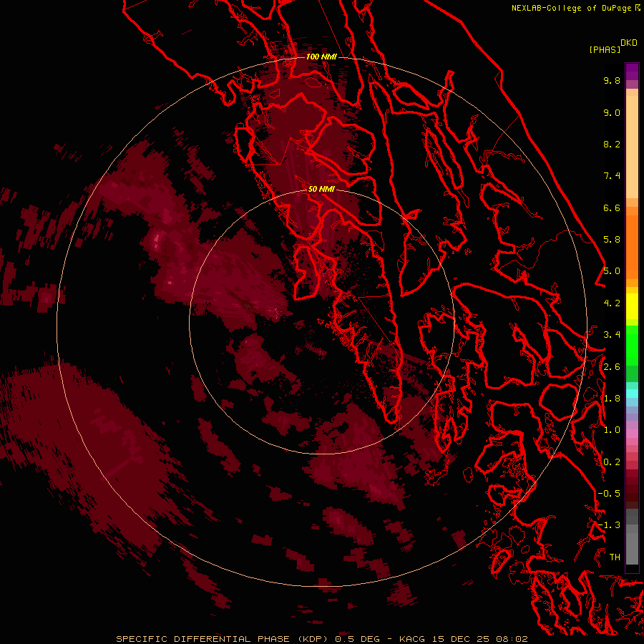Pick the cyan segment of the color bar
Image resolution: width=644 pixels, height=644 pixels.
(x=632, y=394)
